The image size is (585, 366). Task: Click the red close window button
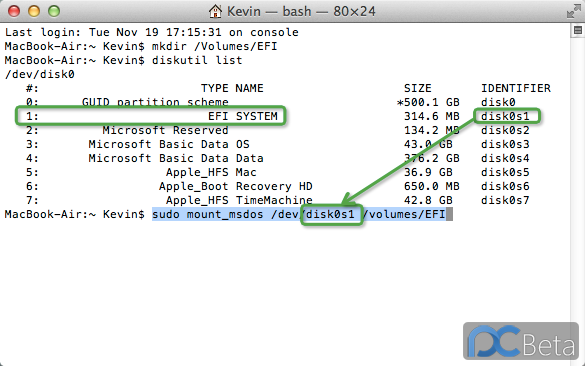point(14,11)
